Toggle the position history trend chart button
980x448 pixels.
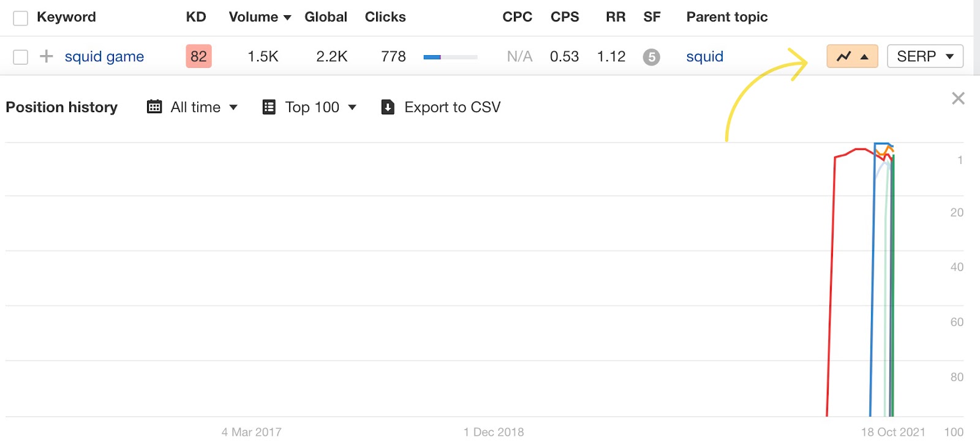[852, 56]
